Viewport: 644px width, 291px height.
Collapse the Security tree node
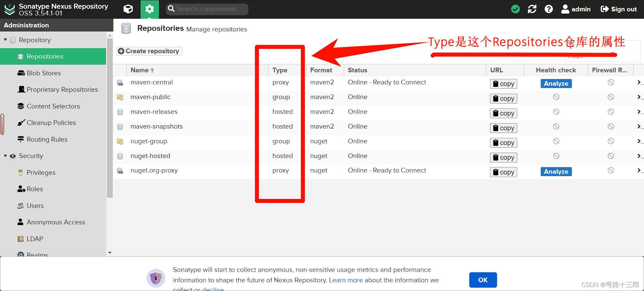tap(5, 156)
